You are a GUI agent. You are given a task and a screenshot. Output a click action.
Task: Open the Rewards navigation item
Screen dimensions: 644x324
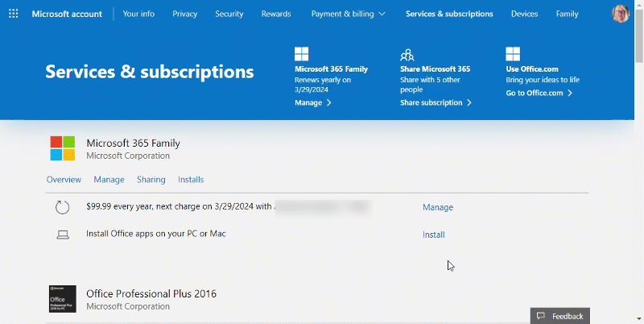pyautogui.click(x=276, y=14)
